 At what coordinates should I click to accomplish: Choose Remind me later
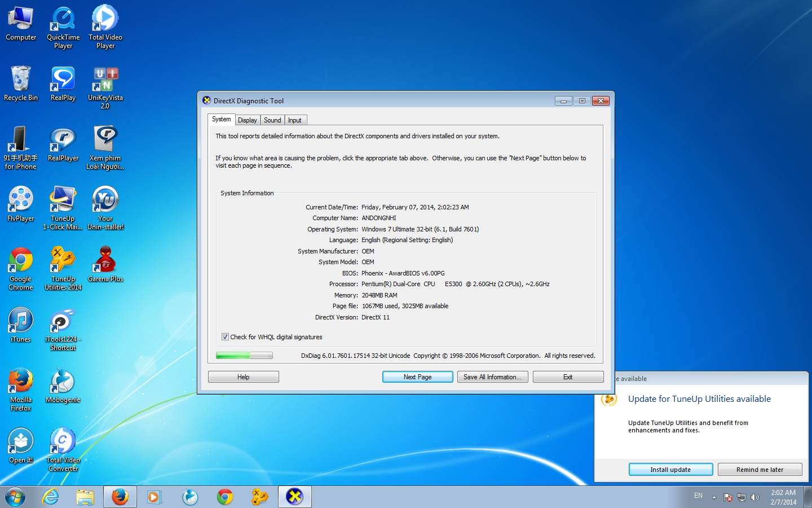(760, 470)
